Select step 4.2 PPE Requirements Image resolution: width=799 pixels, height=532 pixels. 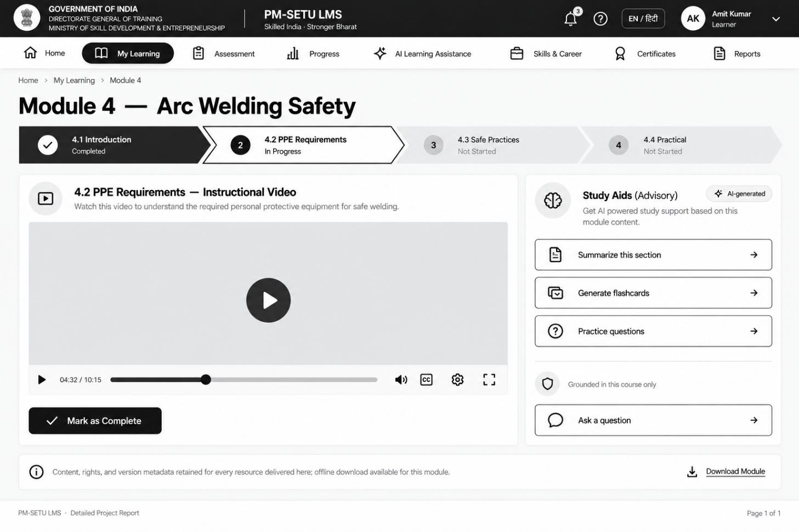coord(304,145)
